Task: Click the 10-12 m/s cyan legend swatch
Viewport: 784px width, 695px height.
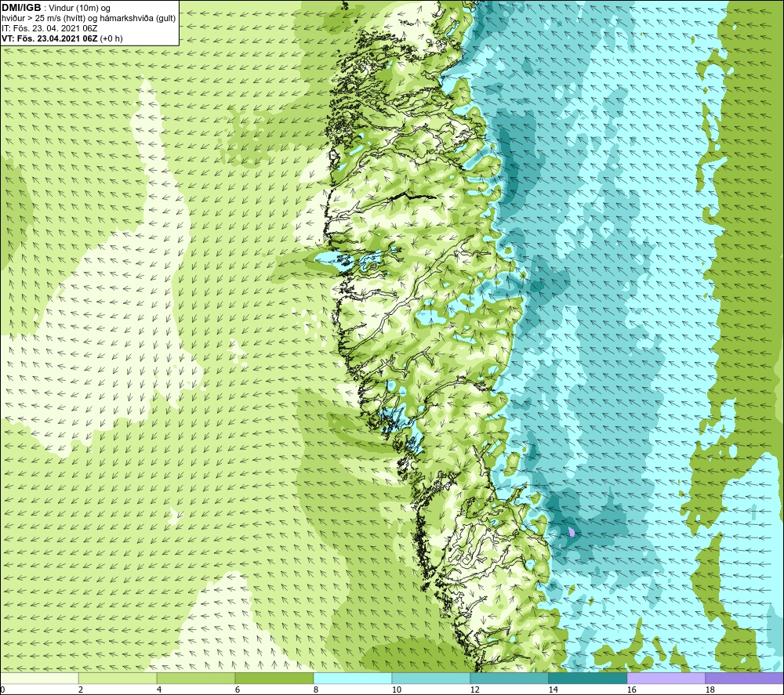Action: coord(431,678)
